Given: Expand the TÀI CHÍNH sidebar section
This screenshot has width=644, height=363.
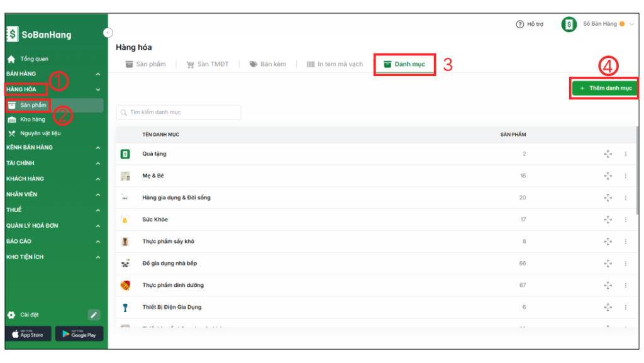Looking at the screenshot, I should coord(97,163).
